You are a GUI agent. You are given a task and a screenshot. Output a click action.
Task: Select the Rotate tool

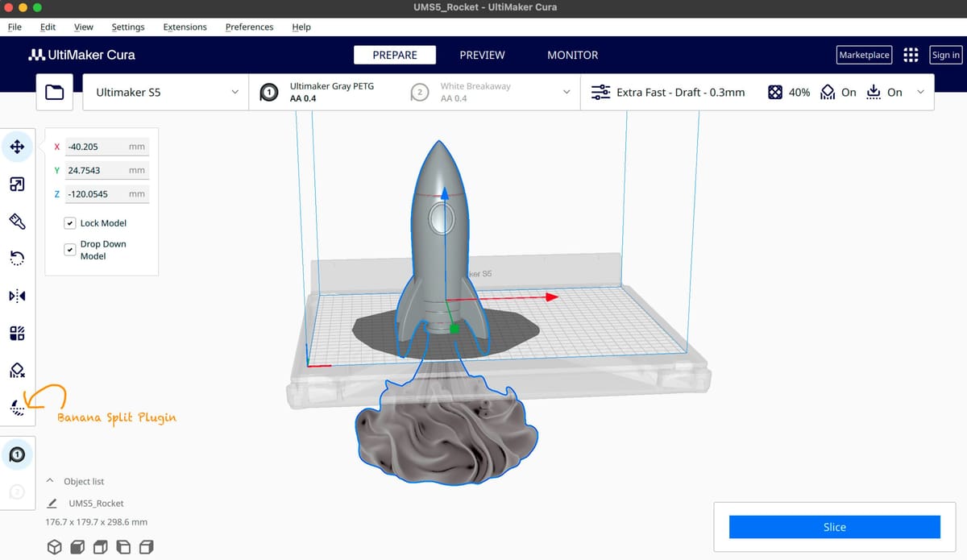(17, 259)
